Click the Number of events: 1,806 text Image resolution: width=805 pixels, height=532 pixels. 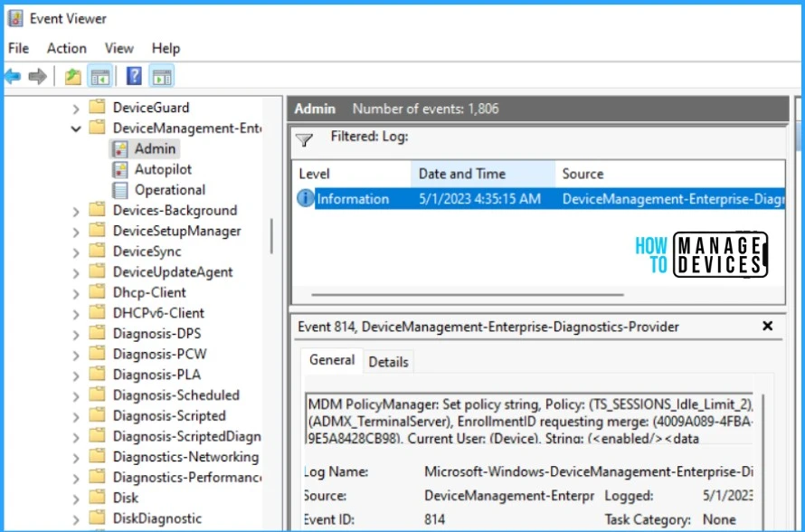426,109
